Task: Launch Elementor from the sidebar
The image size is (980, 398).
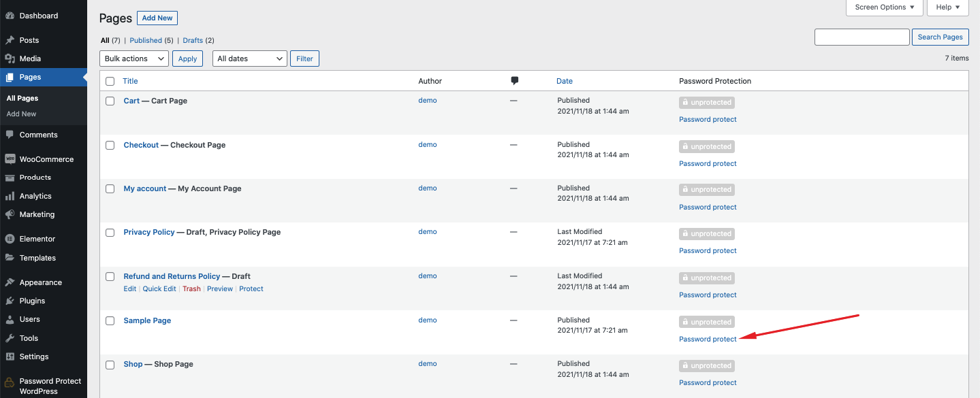Action: (36, 239)
